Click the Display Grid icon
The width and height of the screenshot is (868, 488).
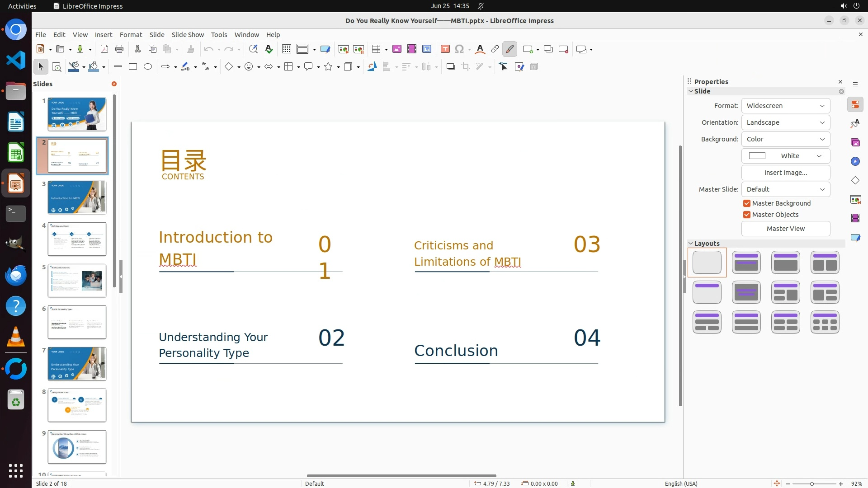(286, 49)
